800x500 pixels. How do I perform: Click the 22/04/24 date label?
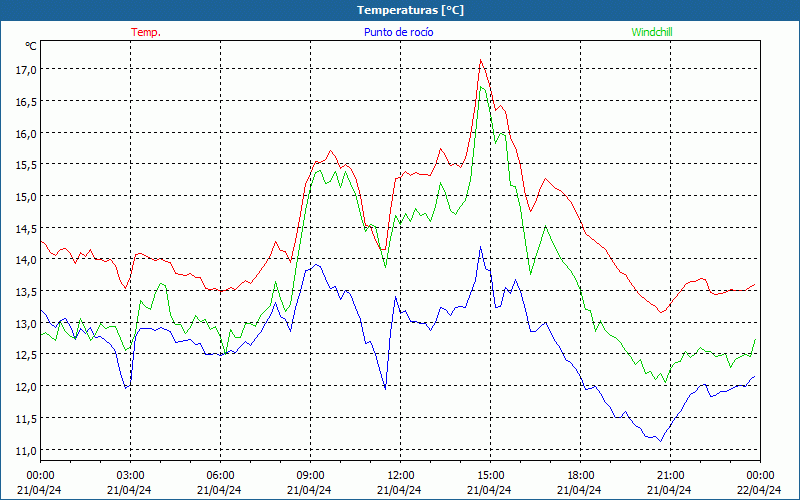click(760, 490)
